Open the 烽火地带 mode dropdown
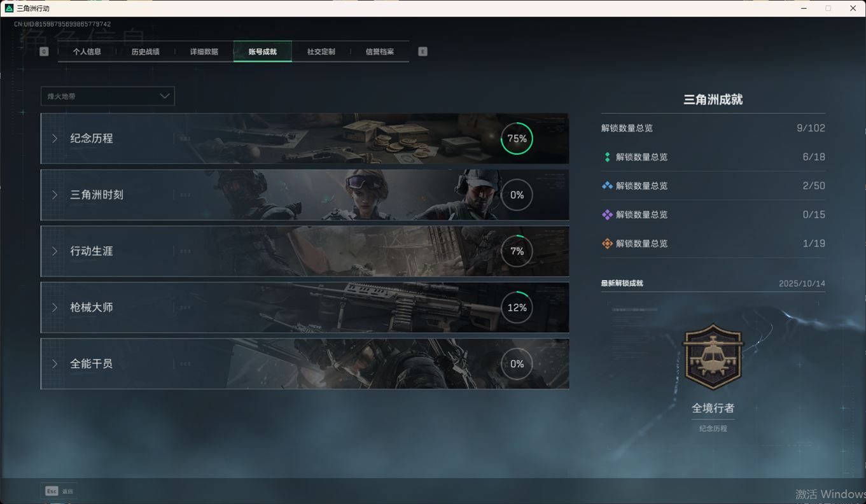The height and width of the screenshot is (504, 866). (108, 96)
